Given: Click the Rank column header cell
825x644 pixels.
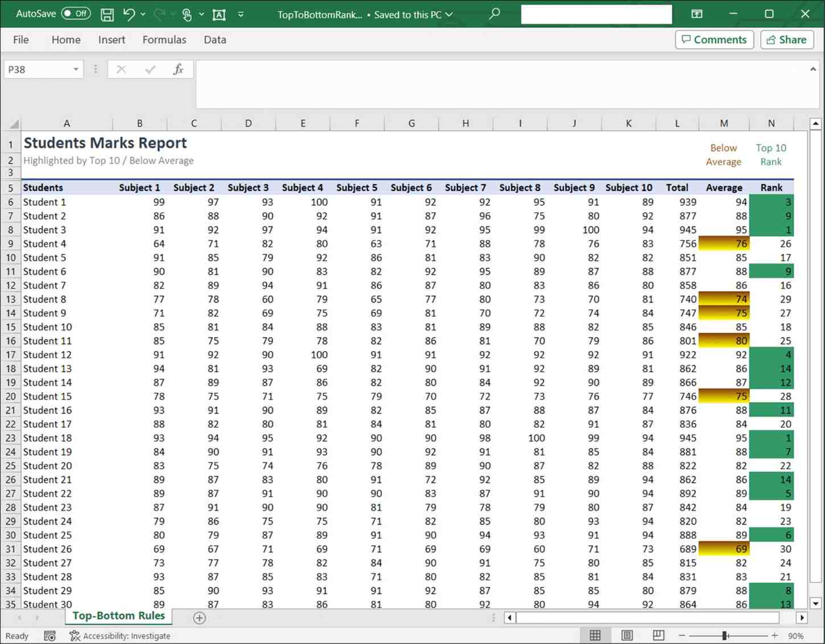Looking at the screenshot, I should pos(771,188).
